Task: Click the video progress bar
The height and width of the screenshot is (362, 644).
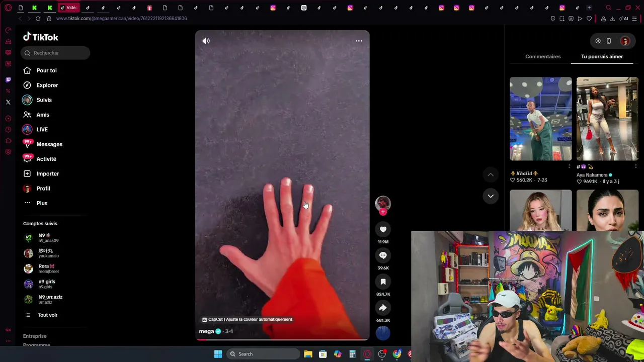Action: [282, 339]
